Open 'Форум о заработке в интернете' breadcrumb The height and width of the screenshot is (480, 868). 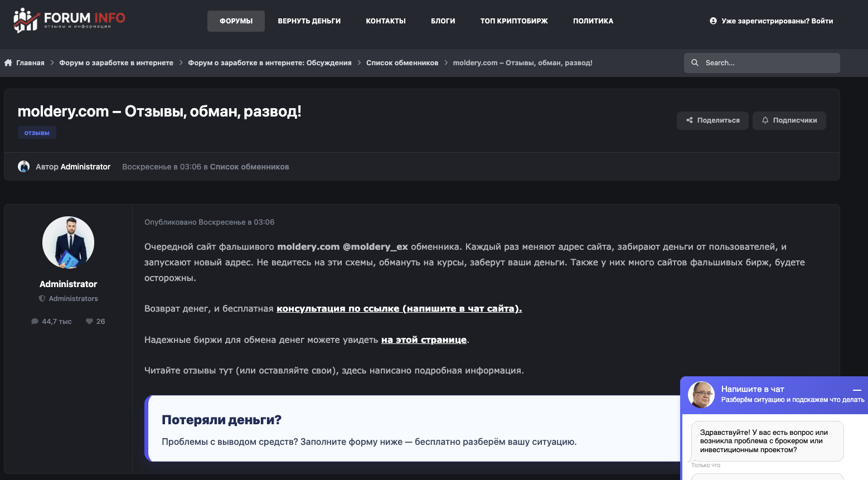116,63
